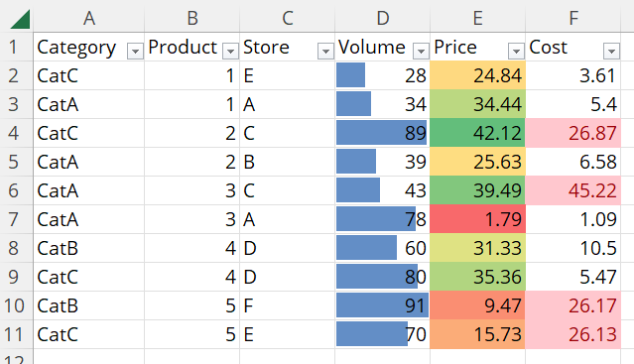Viewport: 634px width, 364px height.
Task: Select column D header
Action: pyautogui.click(x=383, y=18)
